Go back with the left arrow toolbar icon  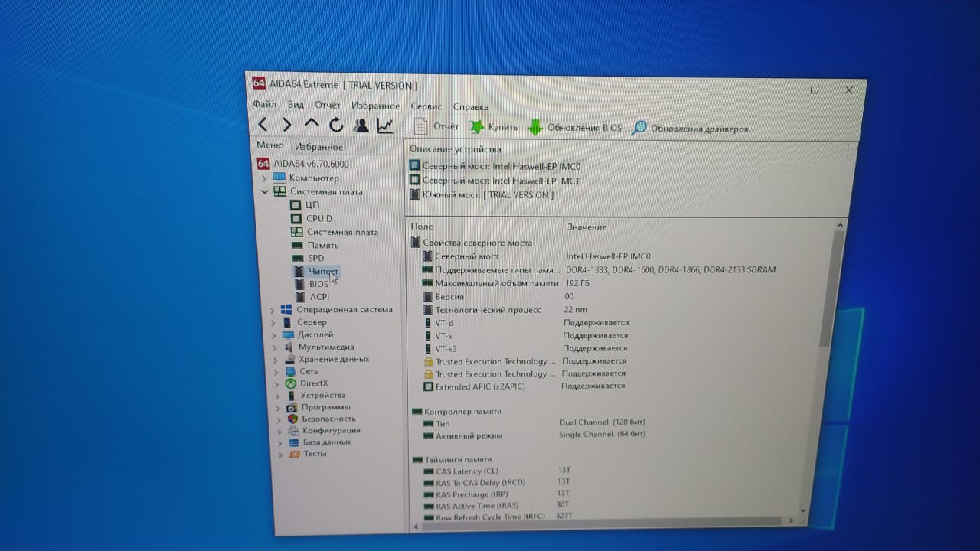click(263, 124)
